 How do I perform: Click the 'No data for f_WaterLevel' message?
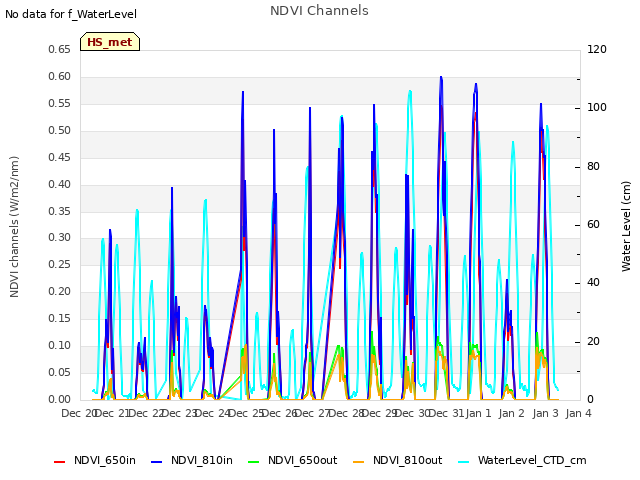coord(71,14)
